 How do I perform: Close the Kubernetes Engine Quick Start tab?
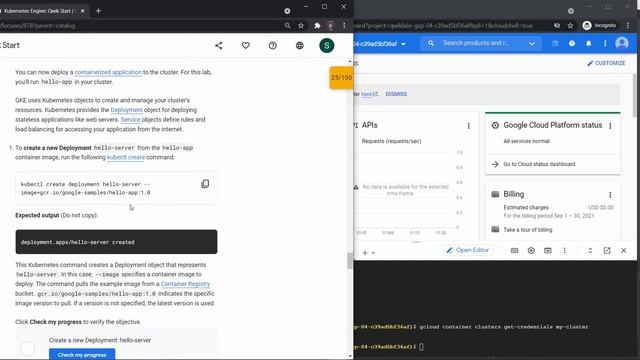[x=82, y=11]
